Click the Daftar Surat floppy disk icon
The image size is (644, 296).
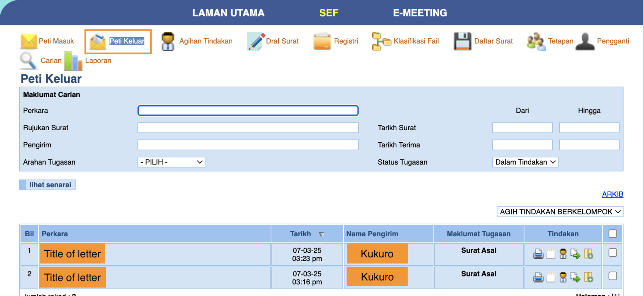[x=462, y=41]
